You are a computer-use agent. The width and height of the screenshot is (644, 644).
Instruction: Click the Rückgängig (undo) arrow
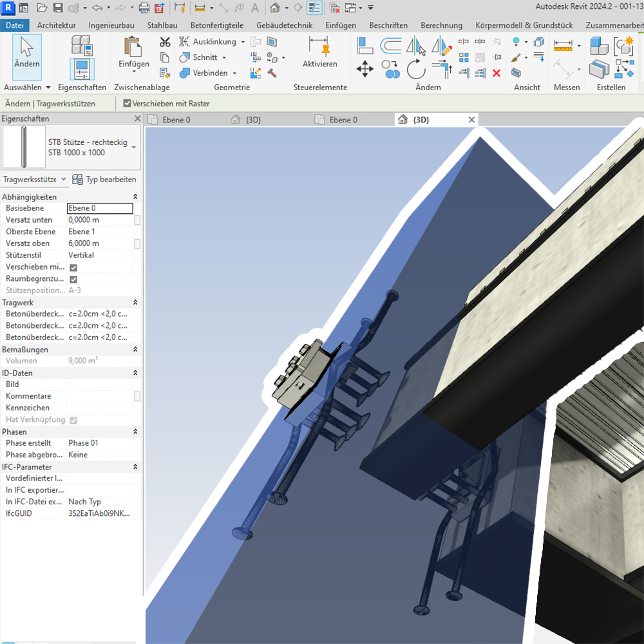coord(97,8)
